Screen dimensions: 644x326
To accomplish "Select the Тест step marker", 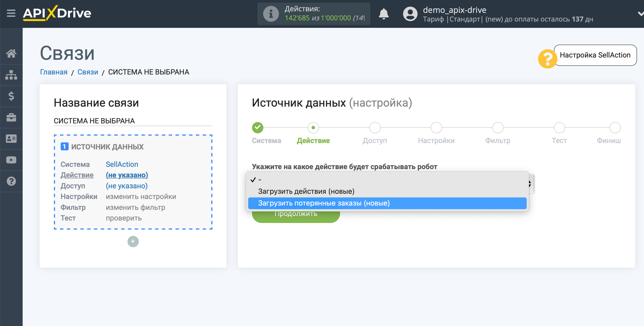I will (559, 128).
